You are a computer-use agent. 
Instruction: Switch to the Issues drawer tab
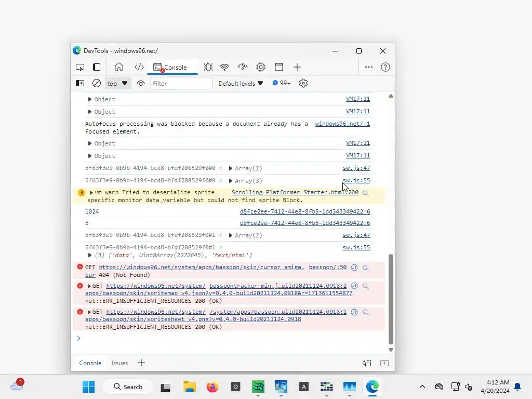(x=120, y=363)
